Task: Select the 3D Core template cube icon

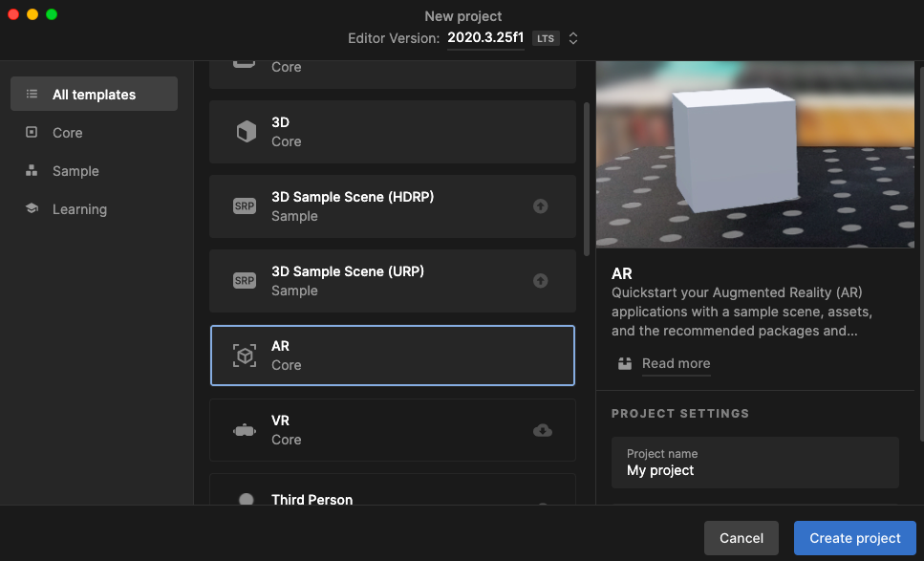Action: pos(245,131)
